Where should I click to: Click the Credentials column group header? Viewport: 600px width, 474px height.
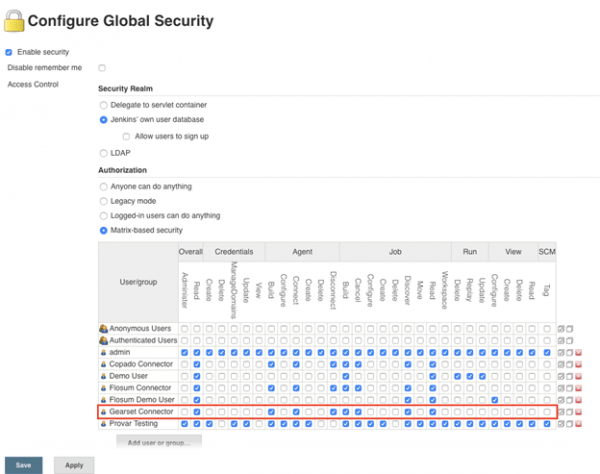pos(234,252)
